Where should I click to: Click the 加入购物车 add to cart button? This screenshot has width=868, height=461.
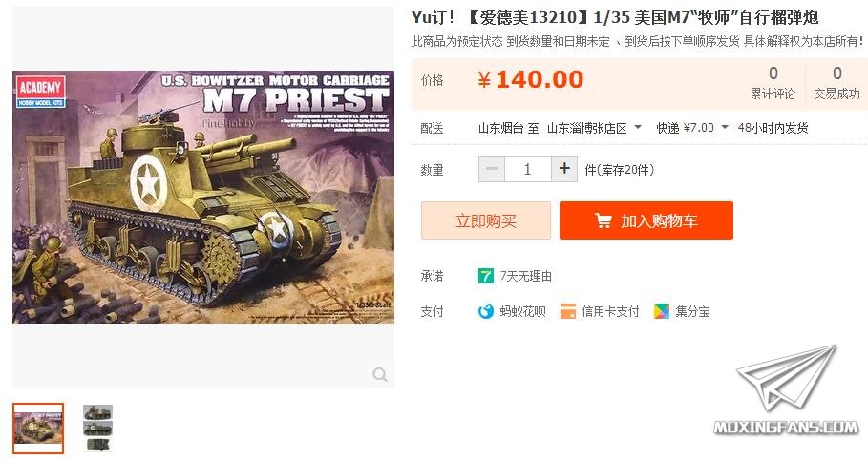tap(646, 220)
